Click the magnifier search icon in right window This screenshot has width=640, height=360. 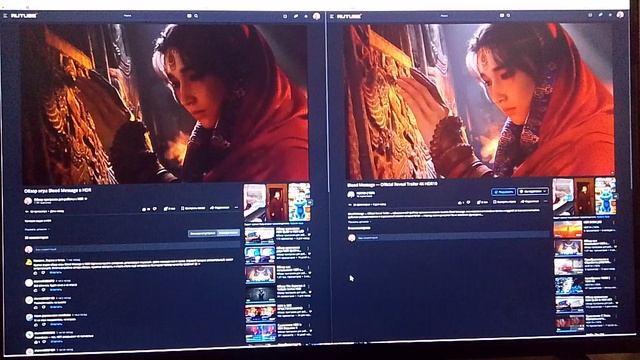508,16
